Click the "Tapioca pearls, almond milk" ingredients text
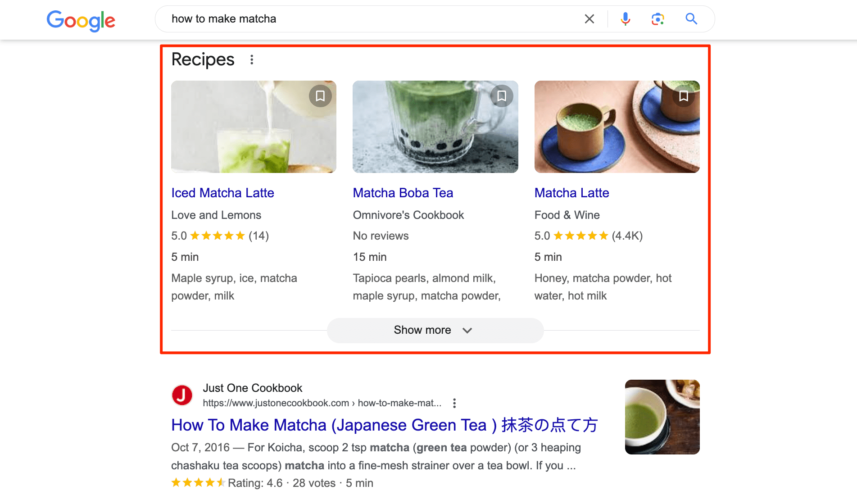 [426, 287]
